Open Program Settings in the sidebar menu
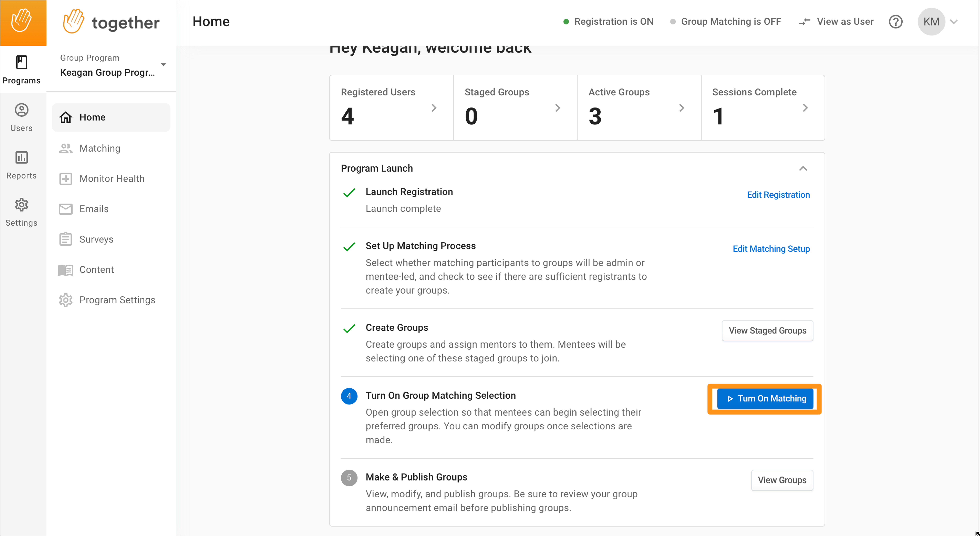 [111, 300]
